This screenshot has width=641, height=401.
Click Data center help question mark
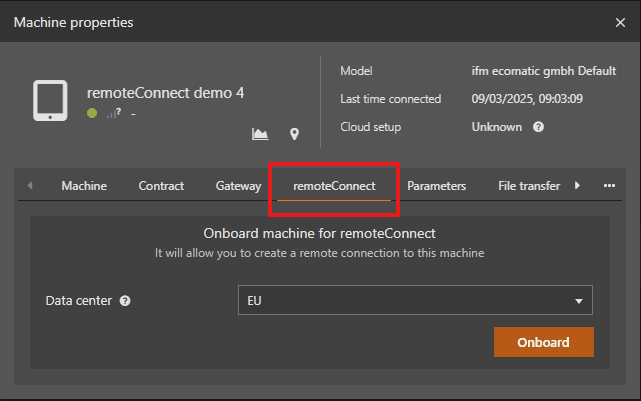[x=125, y=301]
